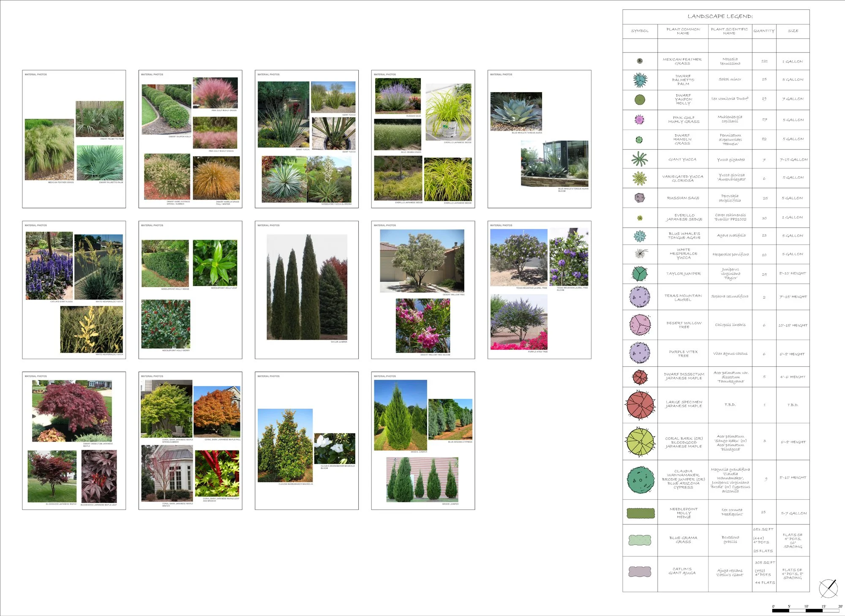The image size is (845, 616).
Task: Select the Catlin's Giant Ajuga purple swatch
Action: (x=640, y=572)
